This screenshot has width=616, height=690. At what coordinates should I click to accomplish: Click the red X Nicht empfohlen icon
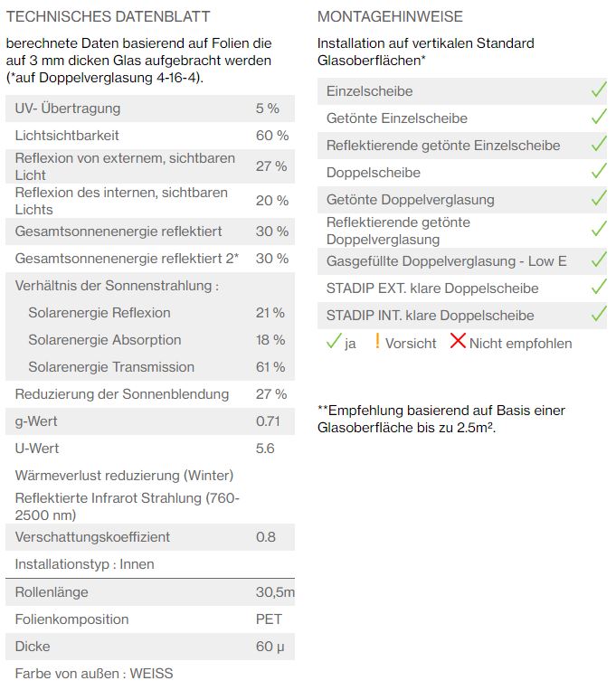[458, 341]
